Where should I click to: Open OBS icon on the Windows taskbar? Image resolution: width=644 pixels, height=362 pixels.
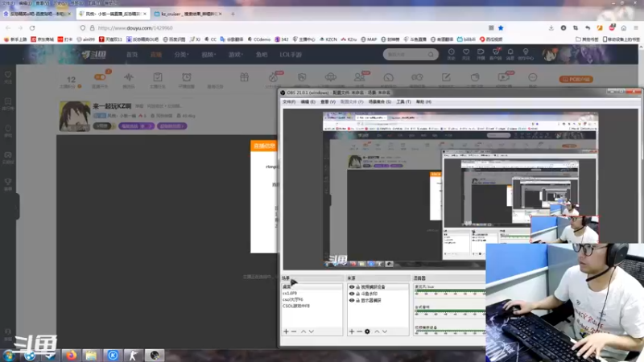[155, 355]
